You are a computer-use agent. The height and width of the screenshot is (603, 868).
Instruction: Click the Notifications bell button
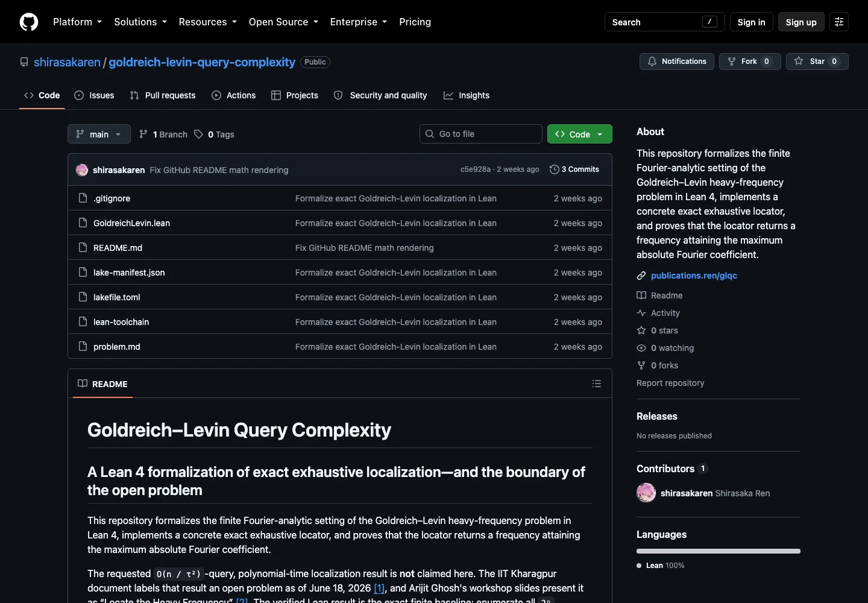click(x=677, y=62)
